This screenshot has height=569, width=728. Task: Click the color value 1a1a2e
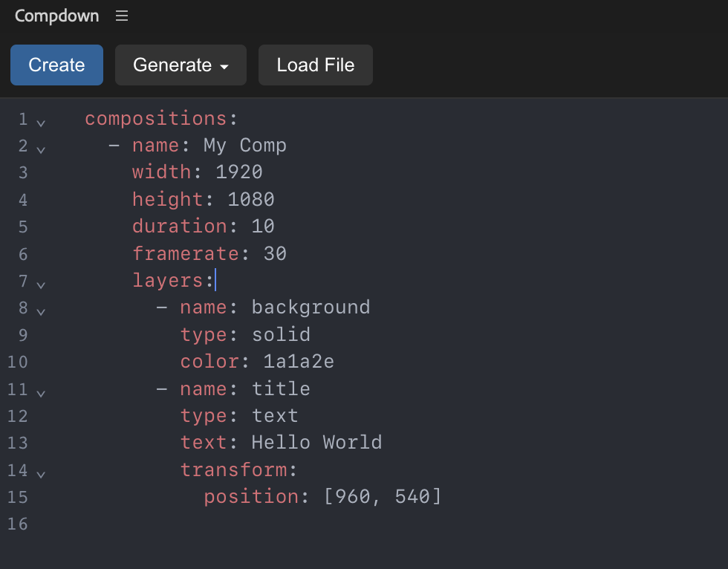coord(300,361)
